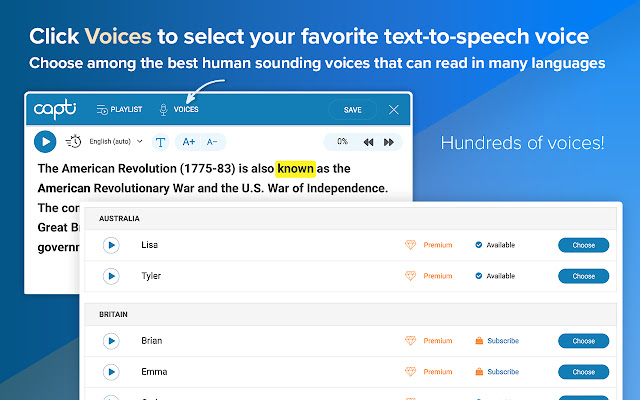Skip forward with the fast-forward icon
Image resolution: width=640 pixels, height=400 pixels.
386,142
